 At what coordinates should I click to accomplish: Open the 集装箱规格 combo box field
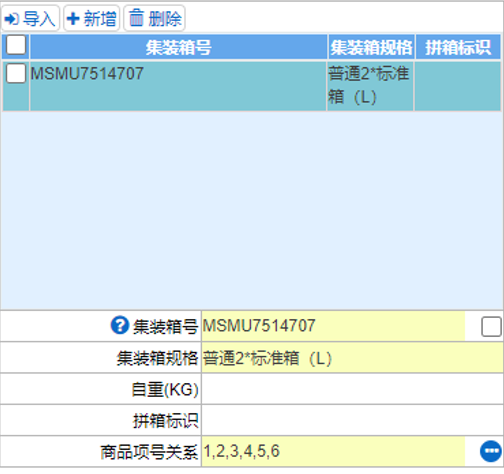(352, 358)
